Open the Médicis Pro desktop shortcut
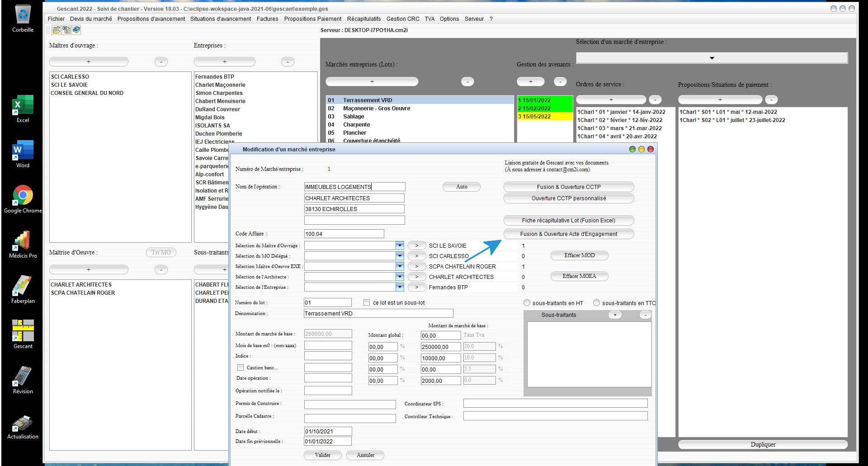This screenshot has height=466, width=868. pos(23,245)
